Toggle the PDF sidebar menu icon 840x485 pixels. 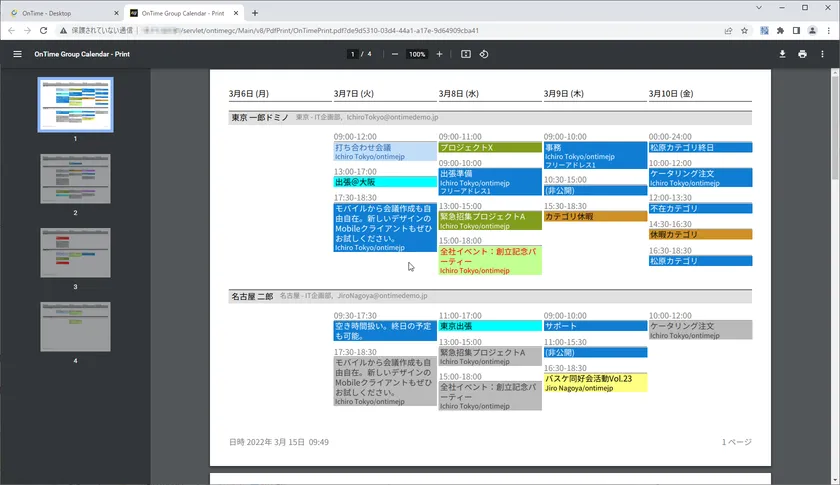(x=17, y=54)
